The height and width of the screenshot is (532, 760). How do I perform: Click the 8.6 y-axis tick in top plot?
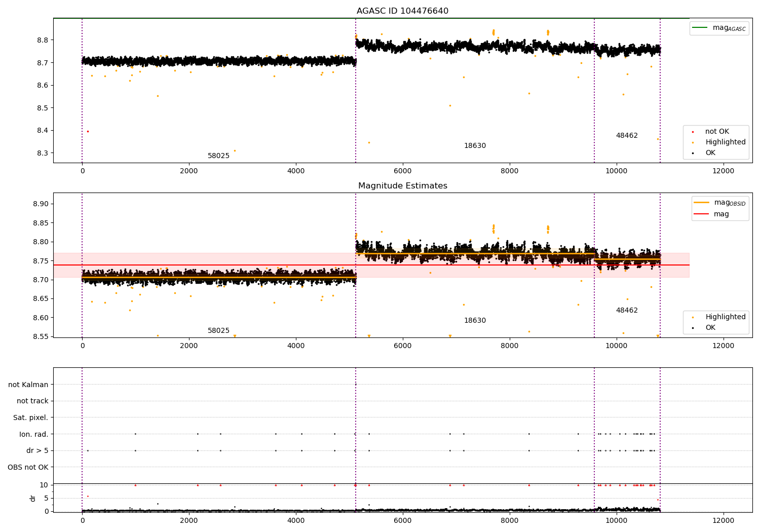43,85
